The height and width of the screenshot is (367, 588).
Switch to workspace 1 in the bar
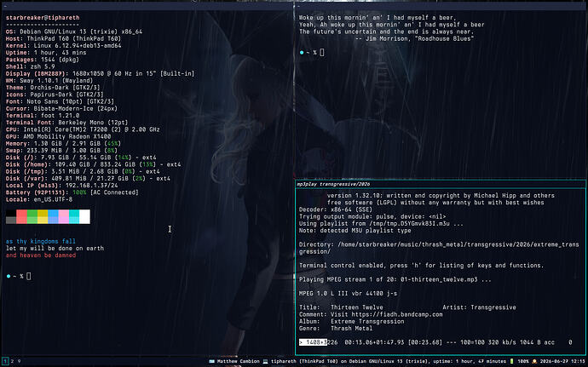pos(5,361)
